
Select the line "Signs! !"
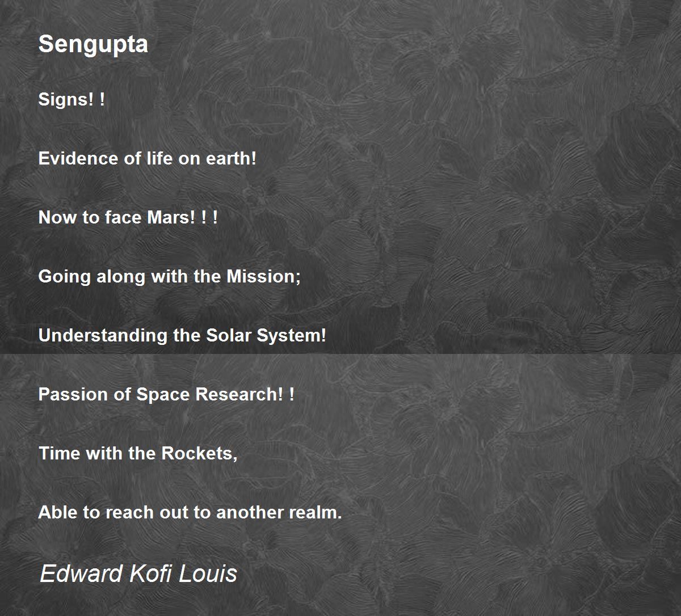pos(72,100)
